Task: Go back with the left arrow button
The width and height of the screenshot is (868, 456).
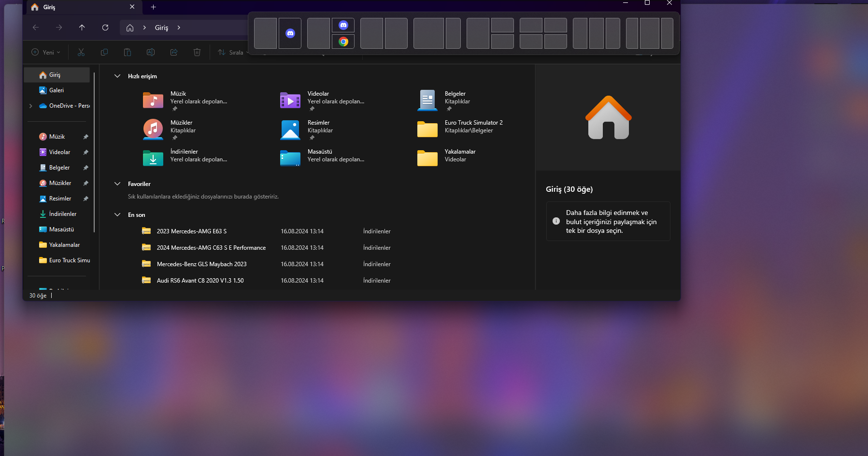Action: point(36,28)
